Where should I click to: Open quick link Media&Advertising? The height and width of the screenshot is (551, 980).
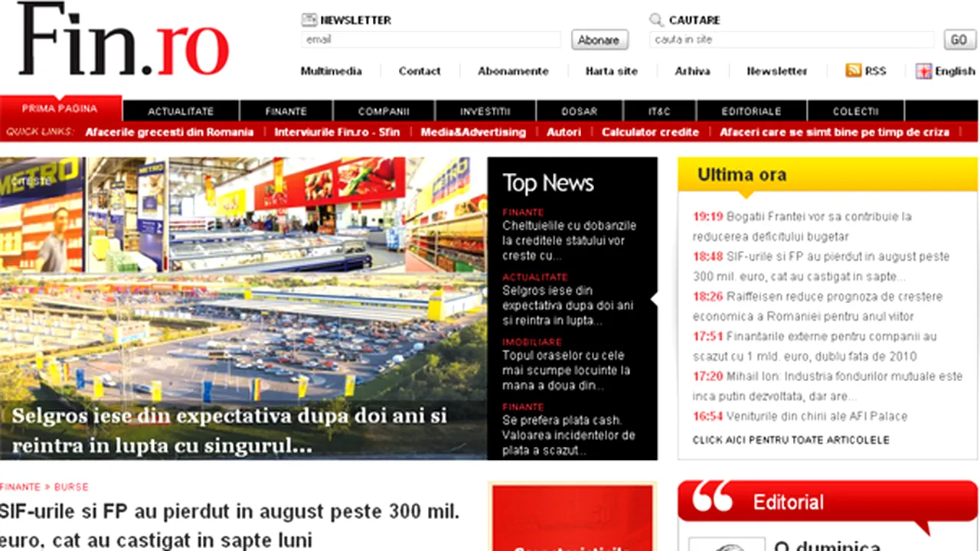[473, 132]
